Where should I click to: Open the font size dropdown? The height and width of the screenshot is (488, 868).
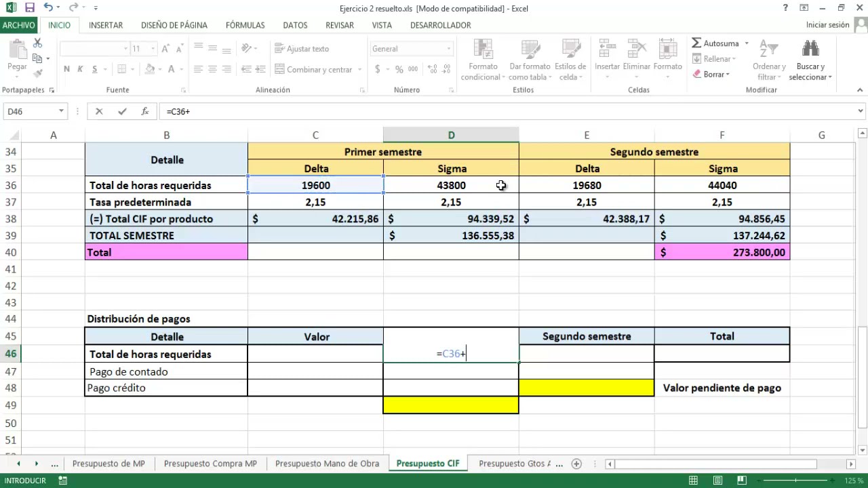(153, 49)
